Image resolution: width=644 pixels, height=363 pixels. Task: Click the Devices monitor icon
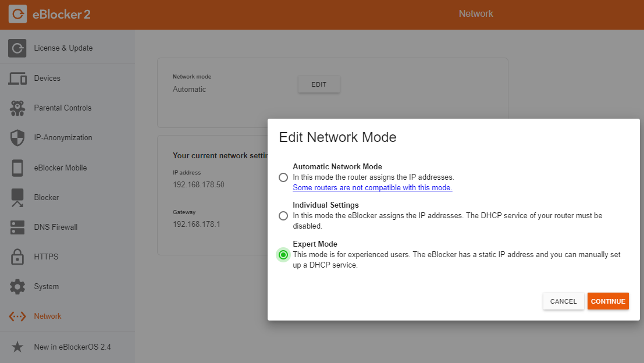pos(17,78)
